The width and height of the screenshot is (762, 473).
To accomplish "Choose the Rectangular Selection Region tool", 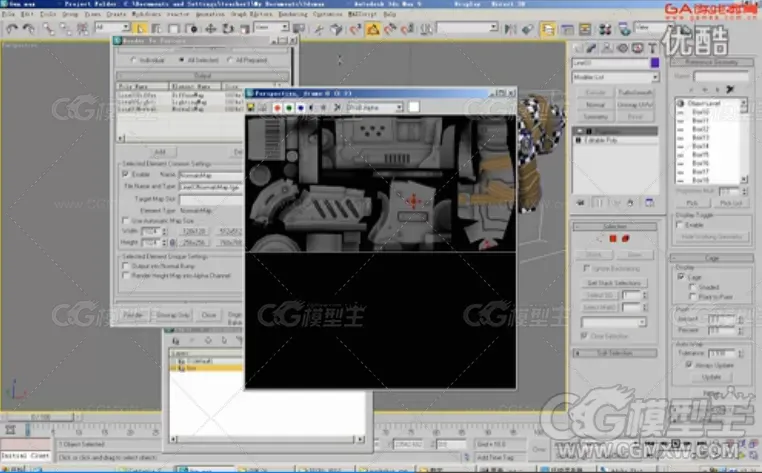I will coord(174,29).
